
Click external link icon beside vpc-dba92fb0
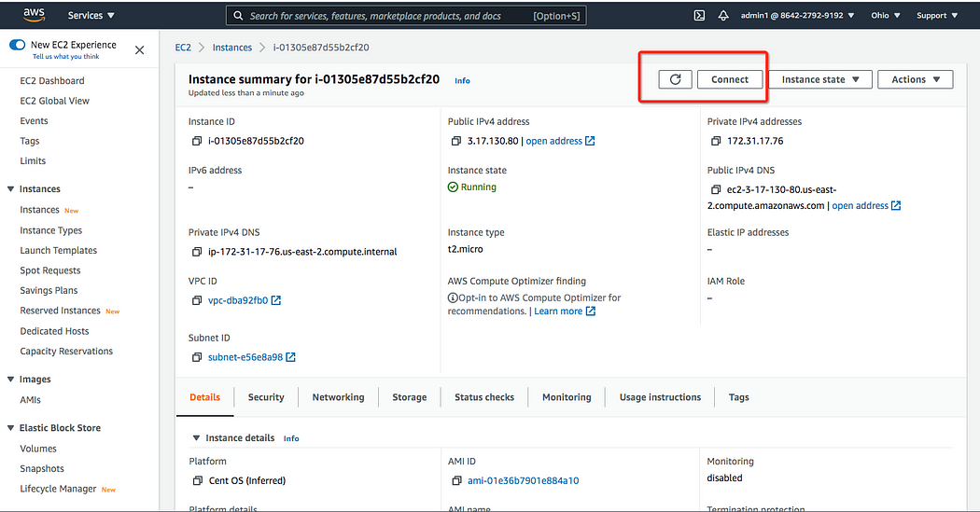(x=275, y=300)
